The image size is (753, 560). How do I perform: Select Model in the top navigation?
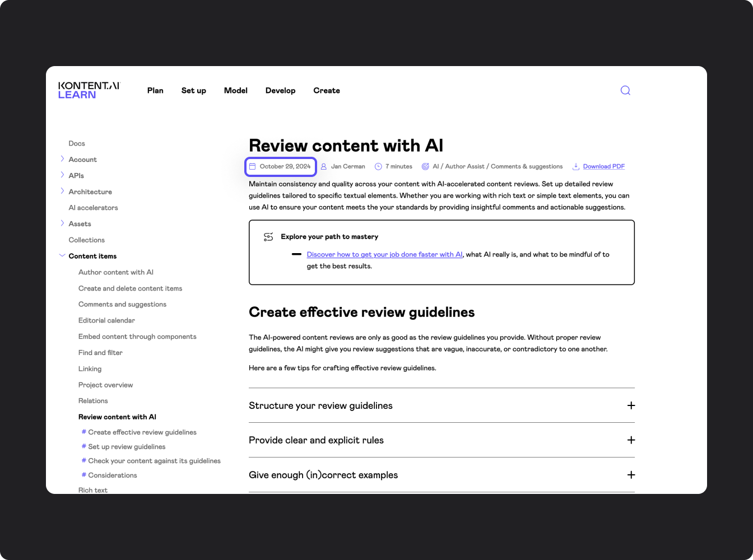235,90
